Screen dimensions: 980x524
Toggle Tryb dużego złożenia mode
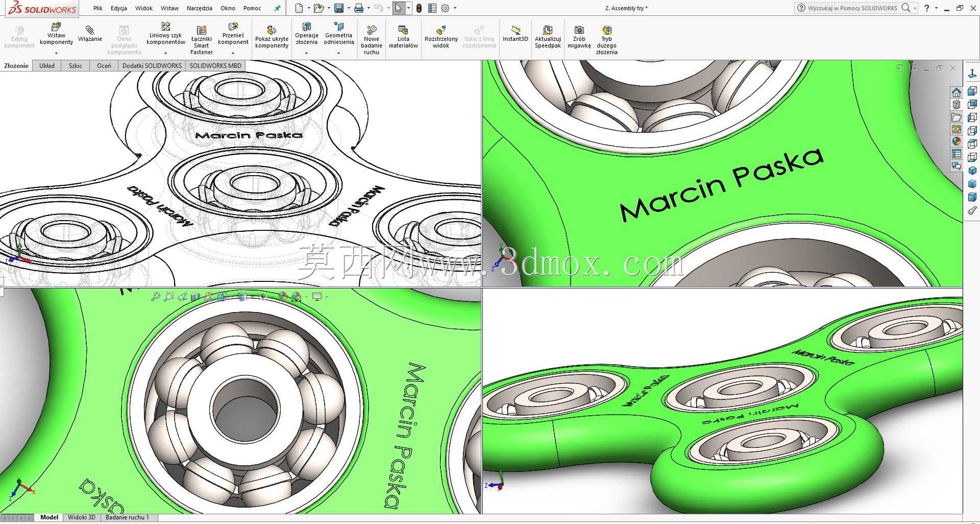pyautogui.click(x=606, y=40)
